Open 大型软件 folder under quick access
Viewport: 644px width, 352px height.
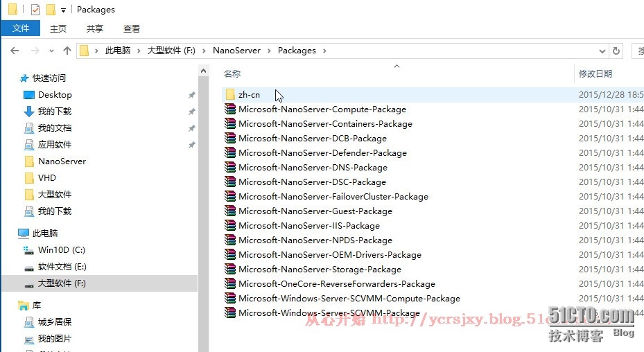coord(55,195)
